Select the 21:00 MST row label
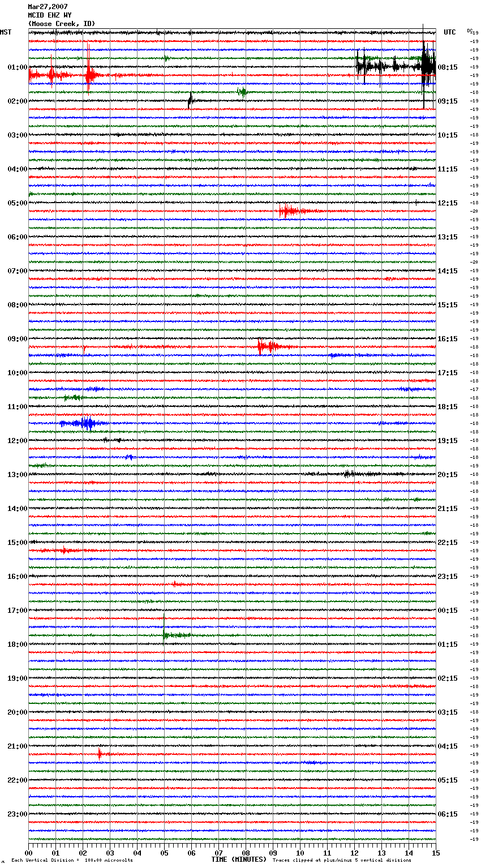Image resolution: width=481 pixels, height=868 pixels. 18,746
